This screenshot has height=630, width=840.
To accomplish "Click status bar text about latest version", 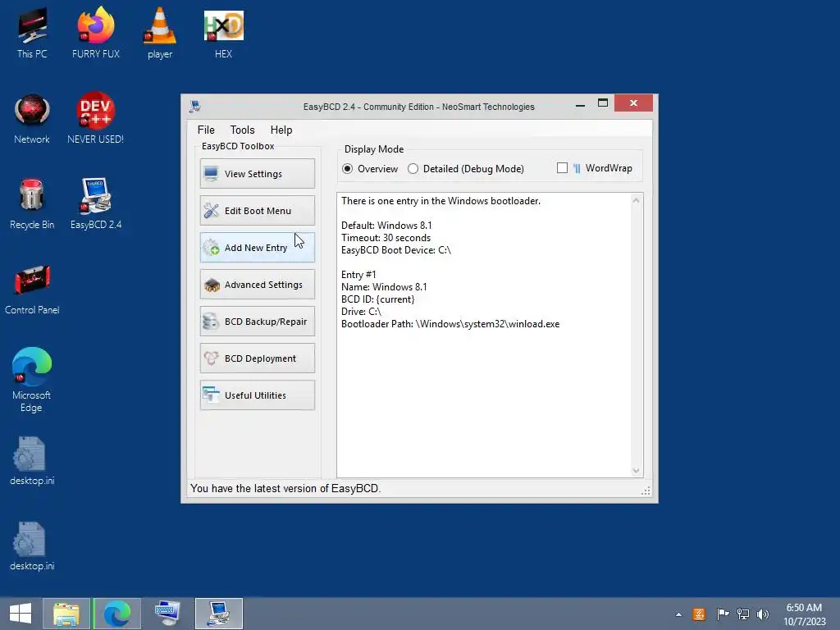I will [285, 489].
